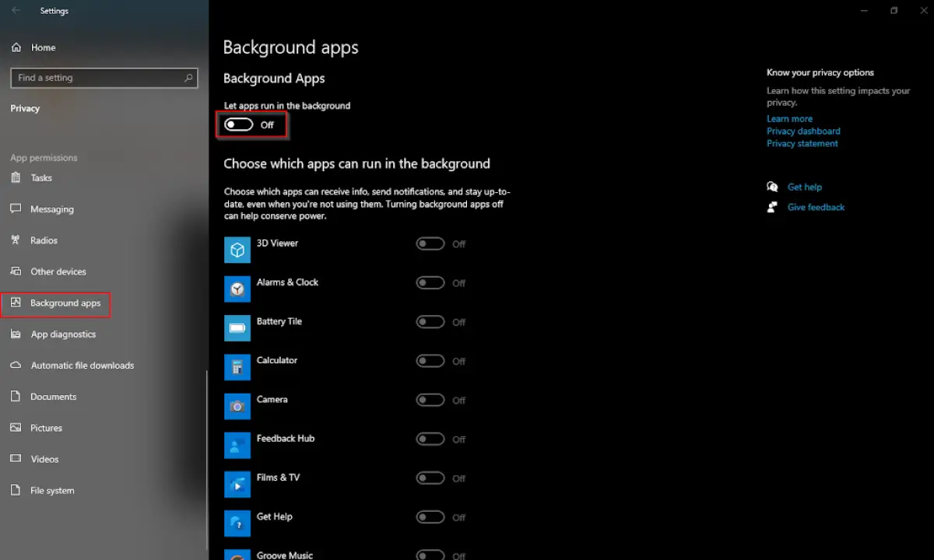Image resolution: width=934 pixels, height=560 pixels.
Task: Open Documents permissions from the sidebar
Action: tap(53, 396)
